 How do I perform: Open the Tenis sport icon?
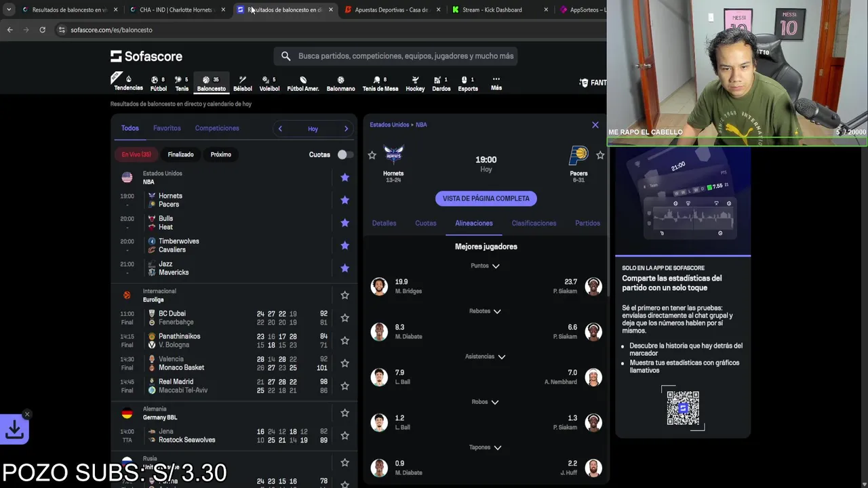click(x=182, y=83)
